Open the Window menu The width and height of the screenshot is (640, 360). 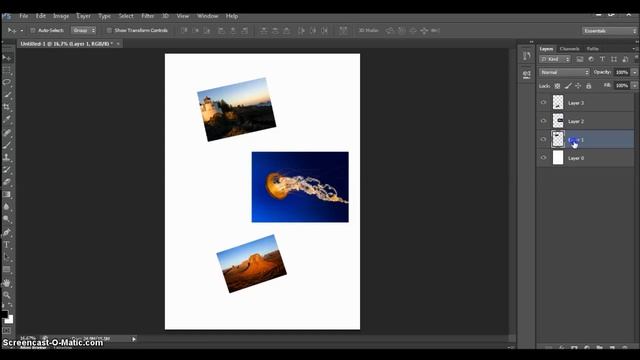[207, 16]
